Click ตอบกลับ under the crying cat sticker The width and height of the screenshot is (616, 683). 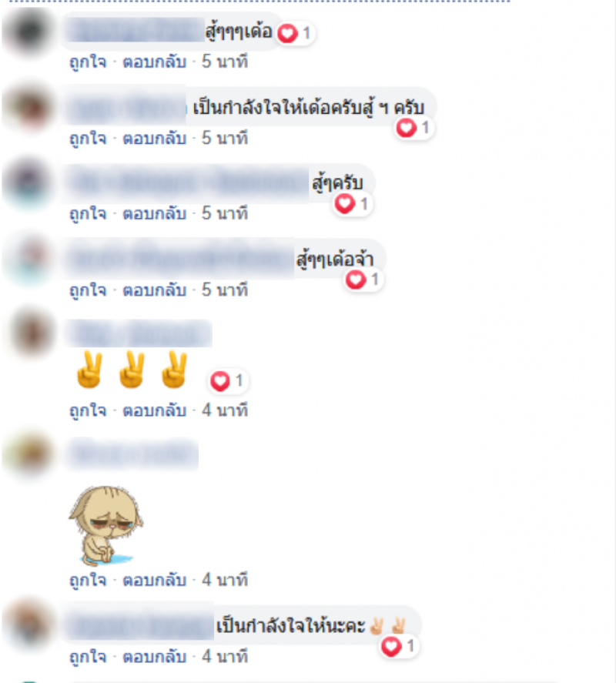point(155,580)
